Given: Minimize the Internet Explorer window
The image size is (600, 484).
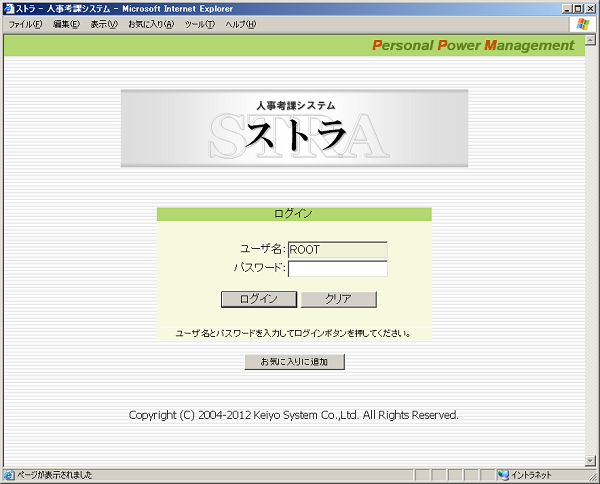Looking at the screenshot, I should click(x=567, y=8).
